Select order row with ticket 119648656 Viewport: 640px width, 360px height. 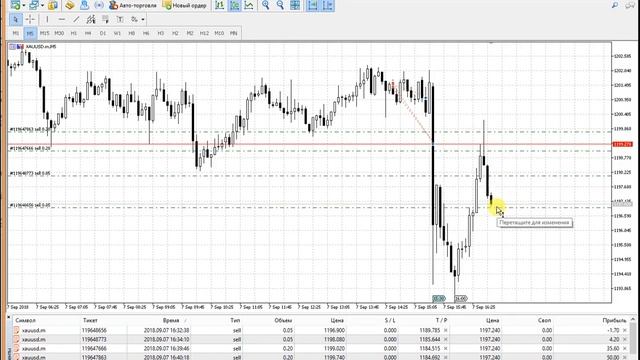click(x=320, y=330)
